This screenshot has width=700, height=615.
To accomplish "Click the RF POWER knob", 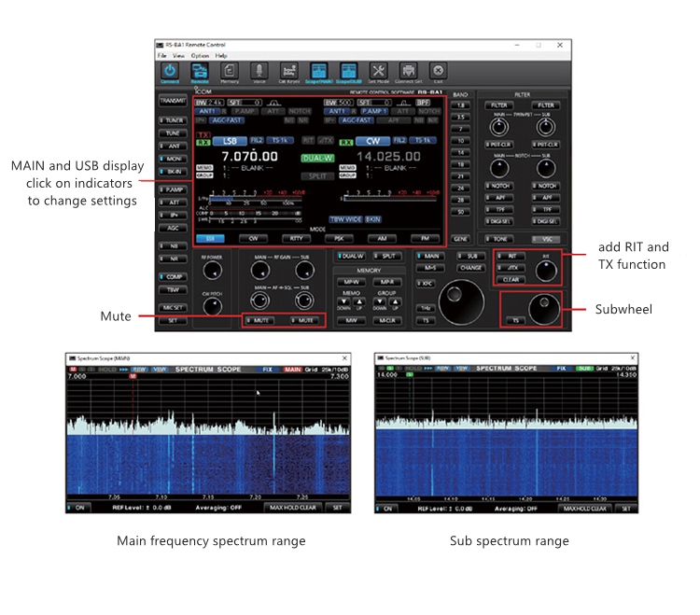I will pos(213,270).
